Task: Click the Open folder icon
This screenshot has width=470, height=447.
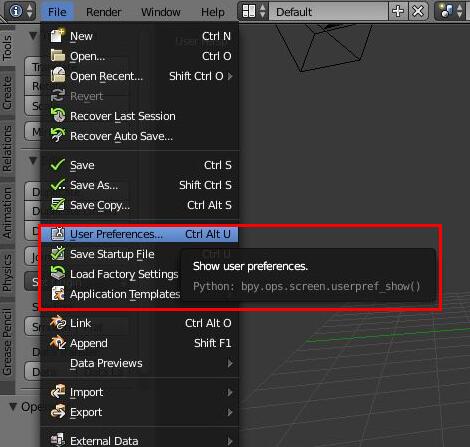Action: [58, 56]
